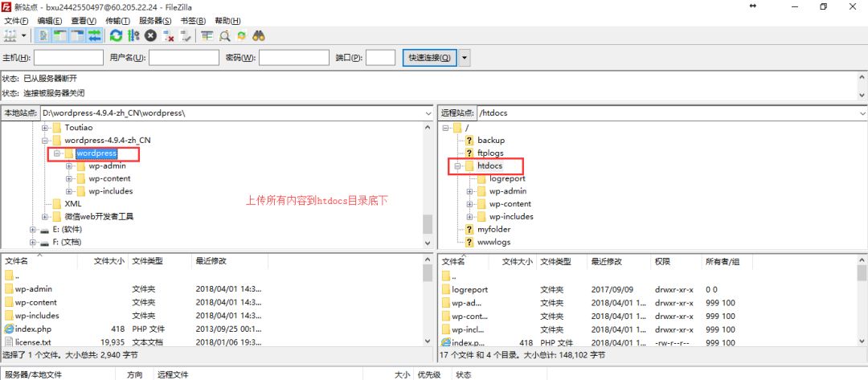Click the remote file list scrollbar thumb
Image resolution: width=868 pixels, height=380 pixels.
(x=862, y=272)
